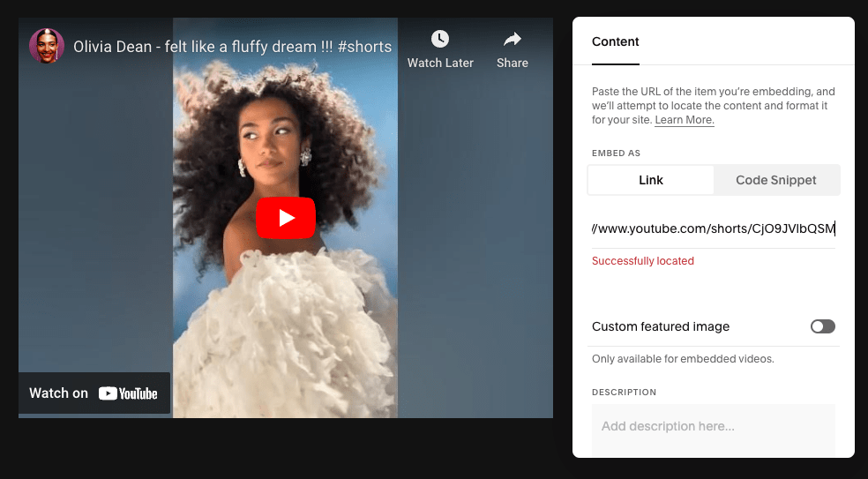Viewport: 868px width, 479px height.
Task: Switch embed type to Code Snippet
Action: [x=775, y=180]
